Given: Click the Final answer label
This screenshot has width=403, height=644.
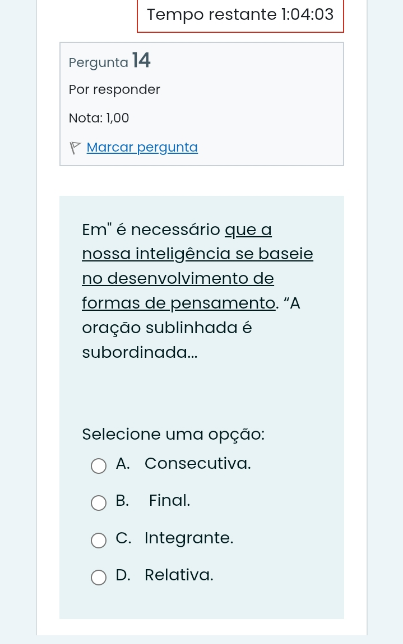Looking at the screenshot, I should [x=169, y=501].
